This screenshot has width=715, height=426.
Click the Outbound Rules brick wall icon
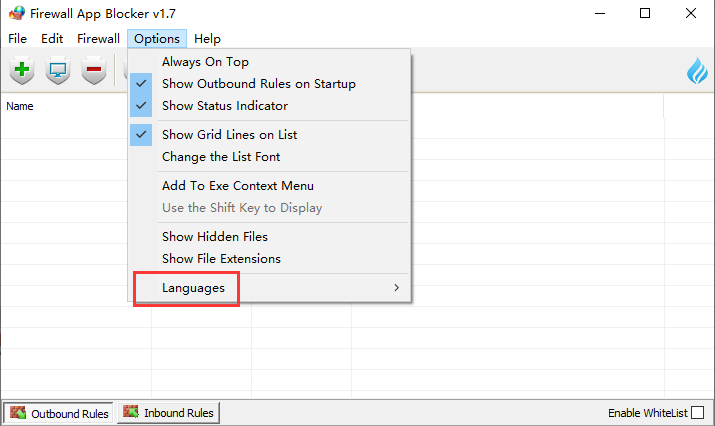[18, 413]
